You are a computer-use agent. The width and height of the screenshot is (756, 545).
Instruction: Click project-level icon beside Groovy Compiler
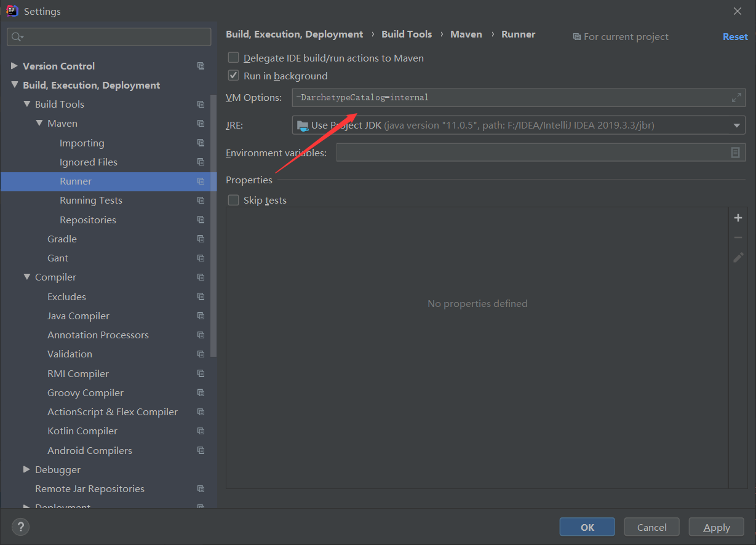click(201, 392)
